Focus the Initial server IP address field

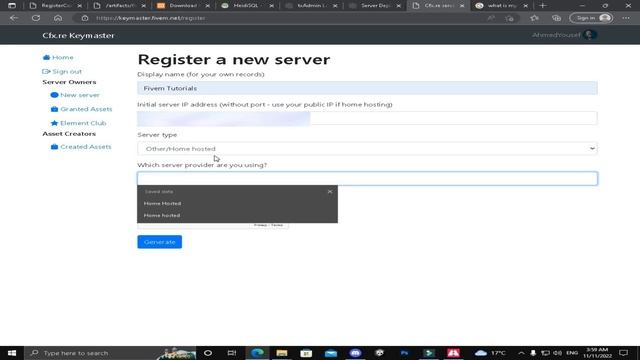pos(367,118)
